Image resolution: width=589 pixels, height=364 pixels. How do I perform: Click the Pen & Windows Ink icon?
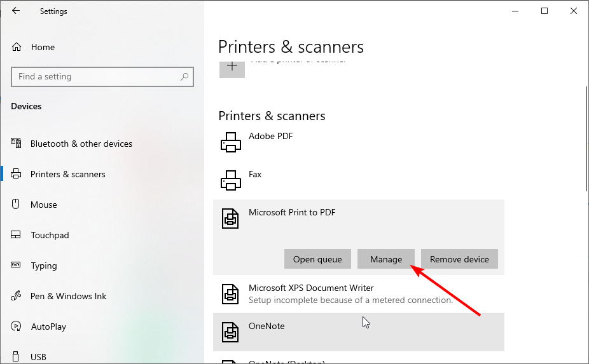16,295
